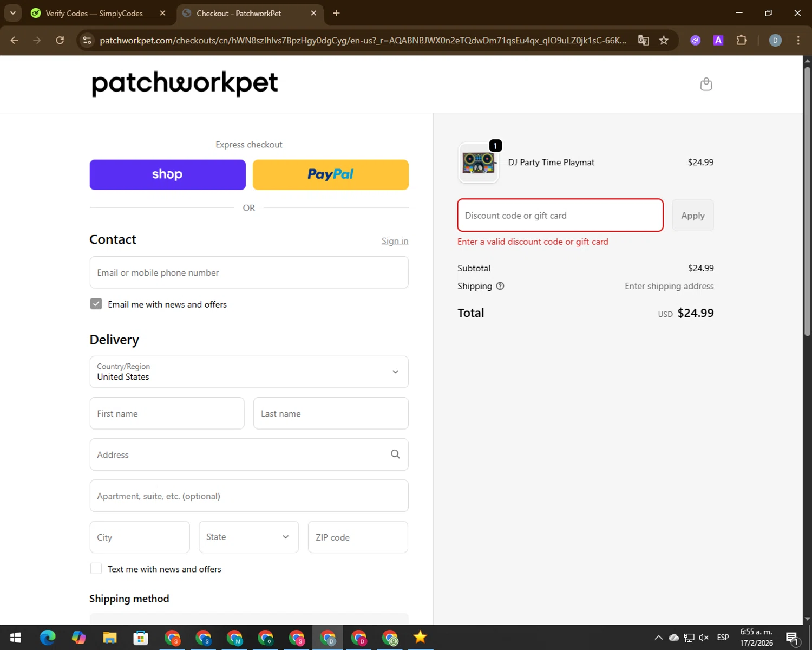Open File Explorer from the taskbar
This screenshot has width=812, height=650.
click(x=110, y=638)
